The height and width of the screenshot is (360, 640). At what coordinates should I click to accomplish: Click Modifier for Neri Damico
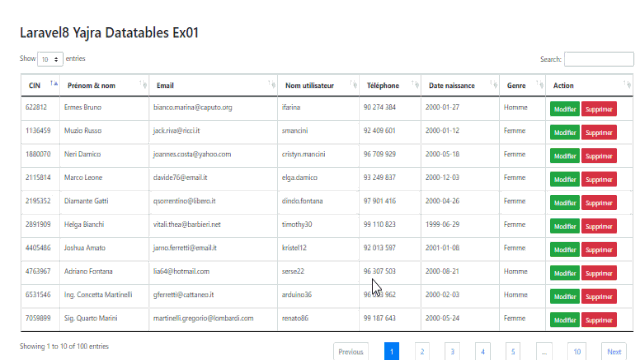point(564,156)
